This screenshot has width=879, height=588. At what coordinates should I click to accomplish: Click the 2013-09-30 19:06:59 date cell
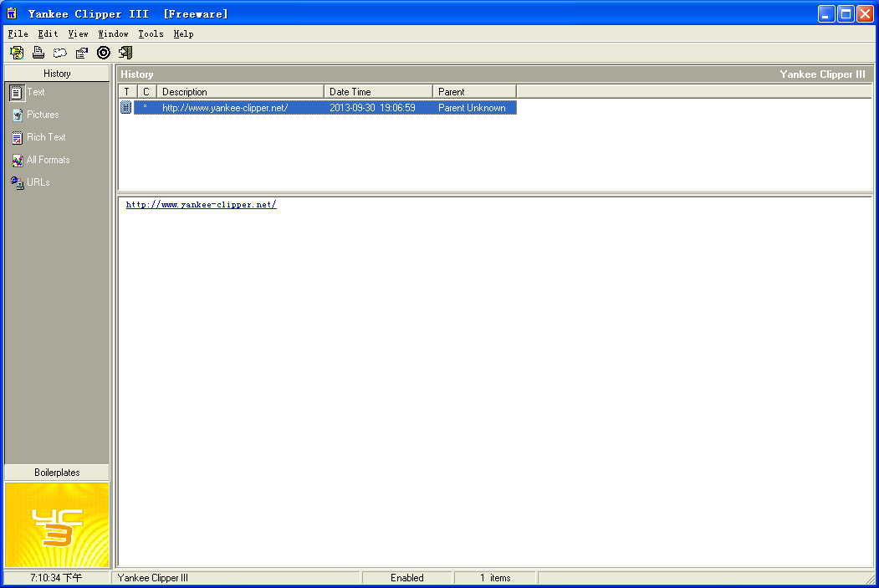(372, 108)
